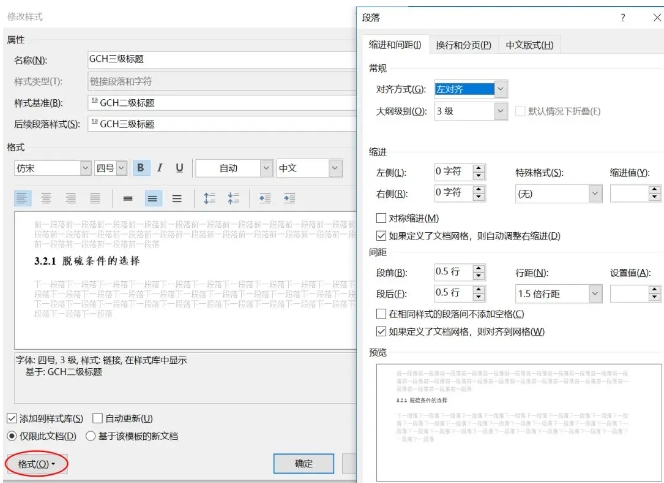664x483 pixels.
Task: Increase paragraph spacing icon
Action: pos(209,198)
